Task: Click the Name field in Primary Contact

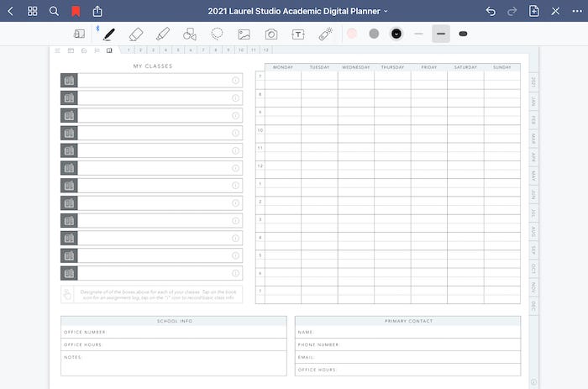Action: click(x=407, y=332)
